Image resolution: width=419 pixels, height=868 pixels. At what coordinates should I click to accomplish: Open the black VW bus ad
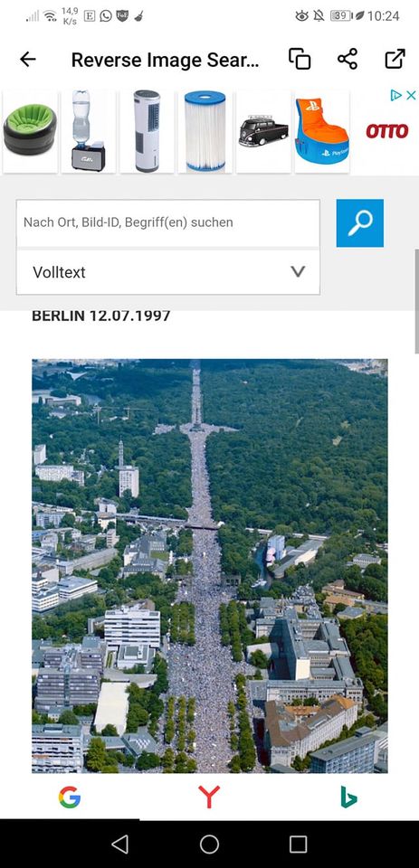[263, 131]
